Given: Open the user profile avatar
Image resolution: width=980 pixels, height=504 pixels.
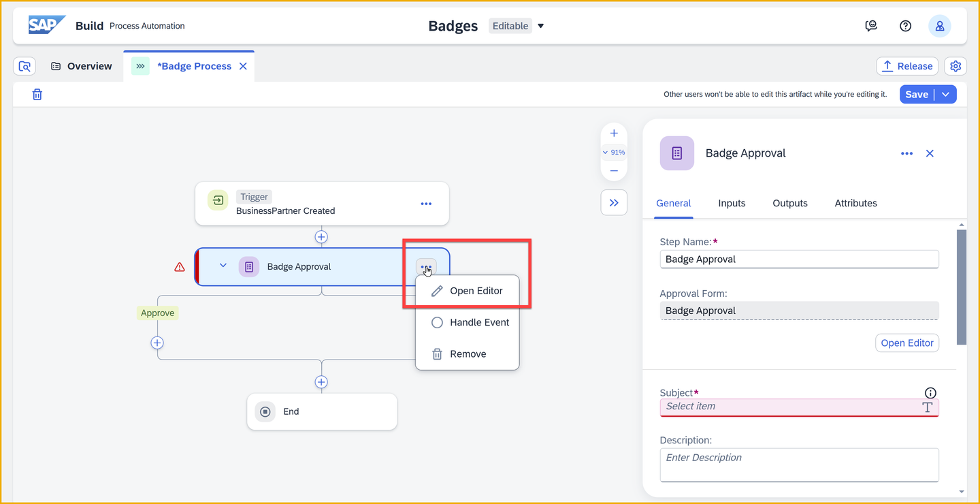Looking at the screenshot, I should coord(940,26).
